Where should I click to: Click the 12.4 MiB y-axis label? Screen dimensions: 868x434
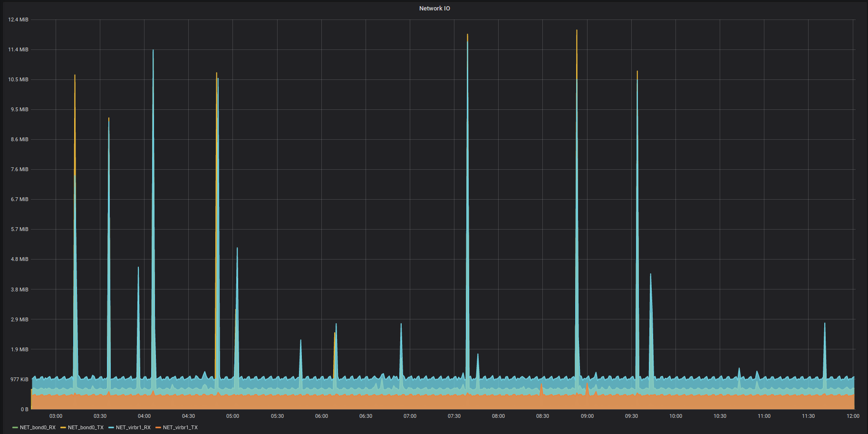[x=19, y=19]
